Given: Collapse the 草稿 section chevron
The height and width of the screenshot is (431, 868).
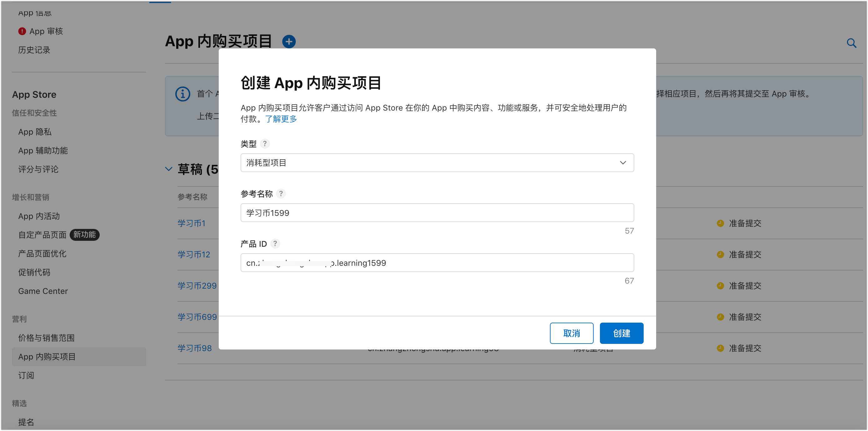Looking at the screenshot, I should (x=168, y=169).
